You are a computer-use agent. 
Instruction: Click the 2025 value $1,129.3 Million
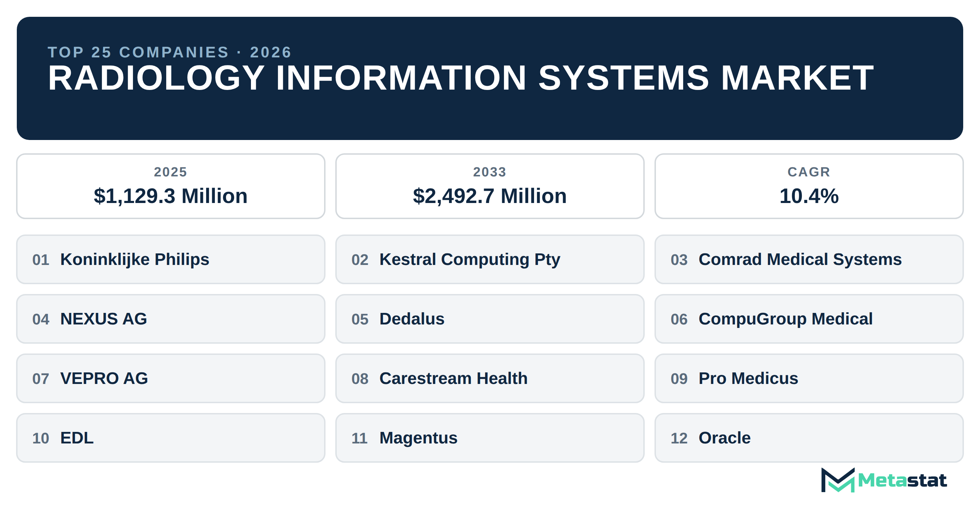coord(170,196)
